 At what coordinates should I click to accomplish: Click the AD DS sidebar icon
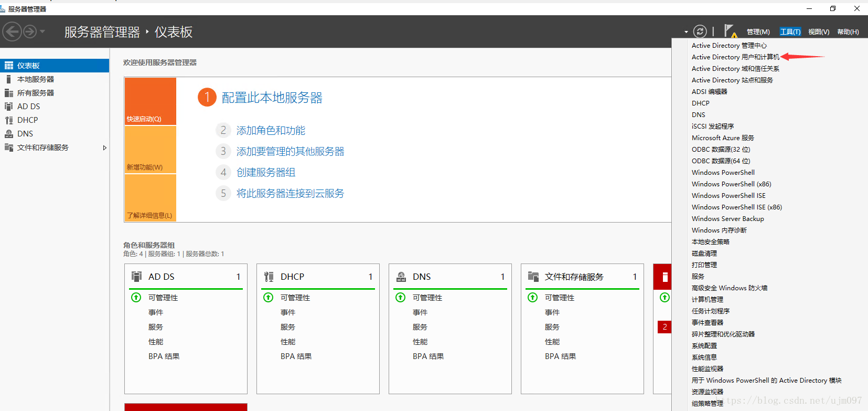[x=8, y=107]
